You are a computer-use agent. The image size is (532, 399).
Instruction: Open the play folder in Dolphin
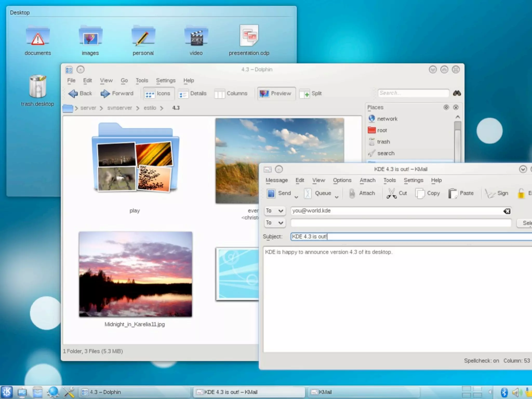pyautogui.click(x=135, y=157)
